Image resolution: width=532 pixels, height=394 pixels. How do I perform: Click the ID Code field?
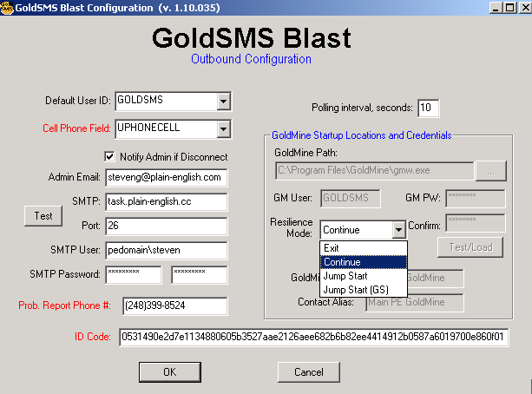click(x=314, y=337)
